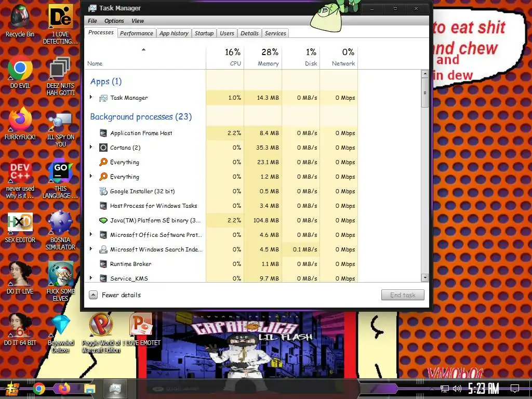This screenshot has width=532, height=399.
Task: Switch to the Startup tab
Action: [x=204, y=33]
